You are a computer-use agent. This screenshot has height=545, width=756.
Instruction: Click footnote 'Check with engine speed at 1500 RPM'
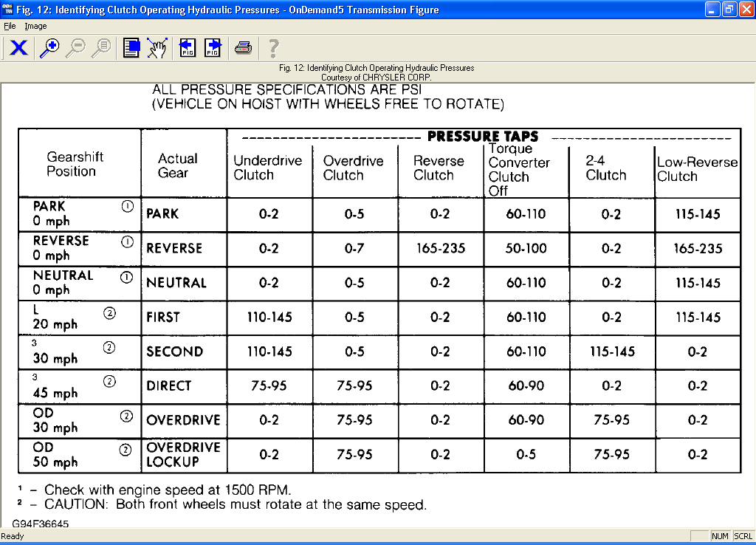coord(168,490)
